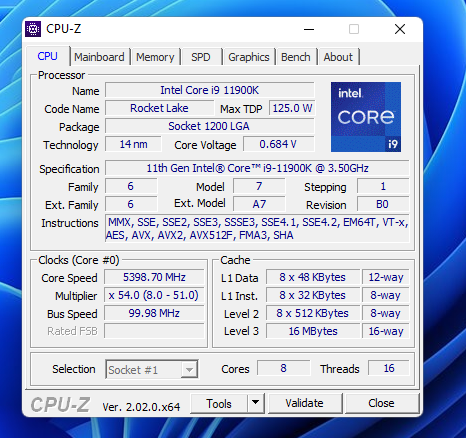The height and width of the screenshot is (438, 466).
Task: Click the Name field 'Intel Core i9 11900K'
Action: (210, 90)
